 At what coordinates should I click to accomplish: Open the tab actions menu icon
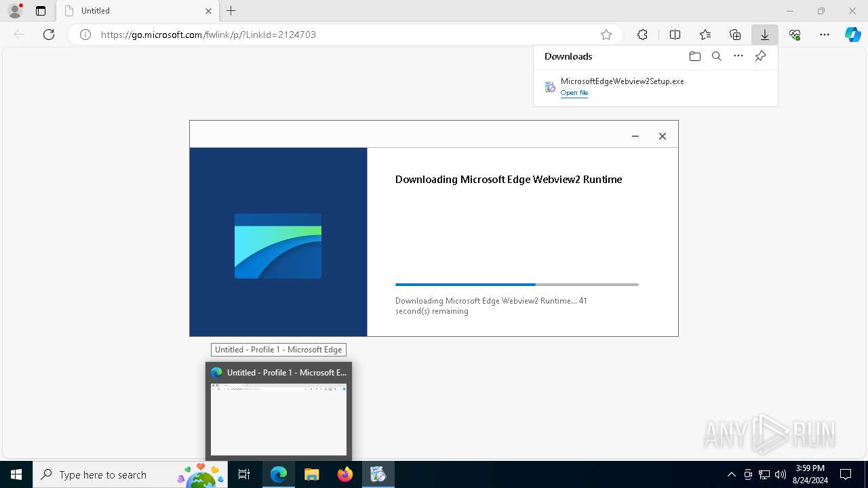41,11
